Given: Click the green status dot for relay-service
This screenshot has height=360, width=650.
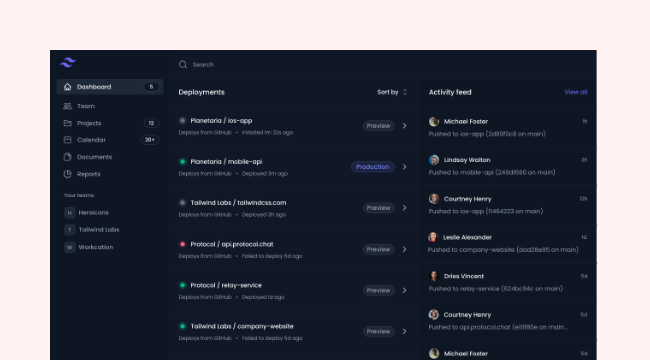Looking at the screenshot, I should [182, 285].
